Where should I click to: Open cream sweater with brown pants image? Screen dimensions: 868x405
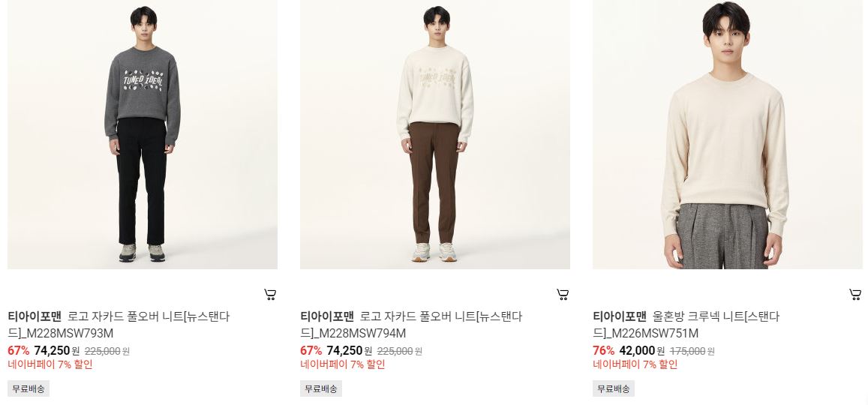click(x=434, y=134)
